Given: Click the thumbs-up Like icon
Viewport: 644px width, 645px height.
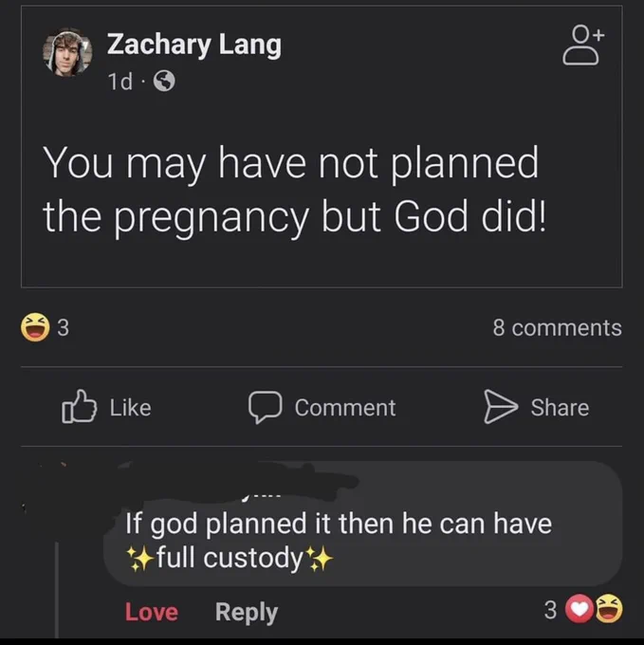Looking at the screenshot, I should point(79,406).
